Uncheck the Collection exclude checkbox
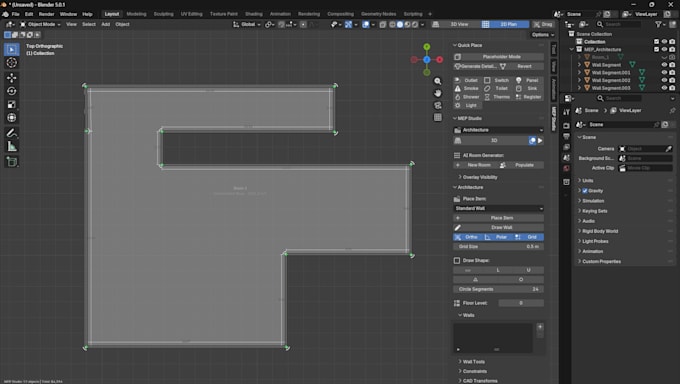 [x=656, y=42]
